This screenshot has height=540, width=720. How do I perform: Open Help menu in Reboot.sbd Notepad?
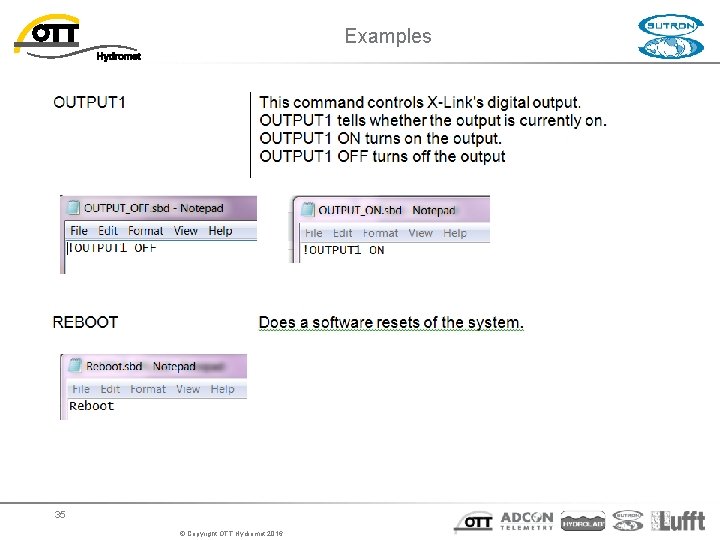tap(223, 389)
